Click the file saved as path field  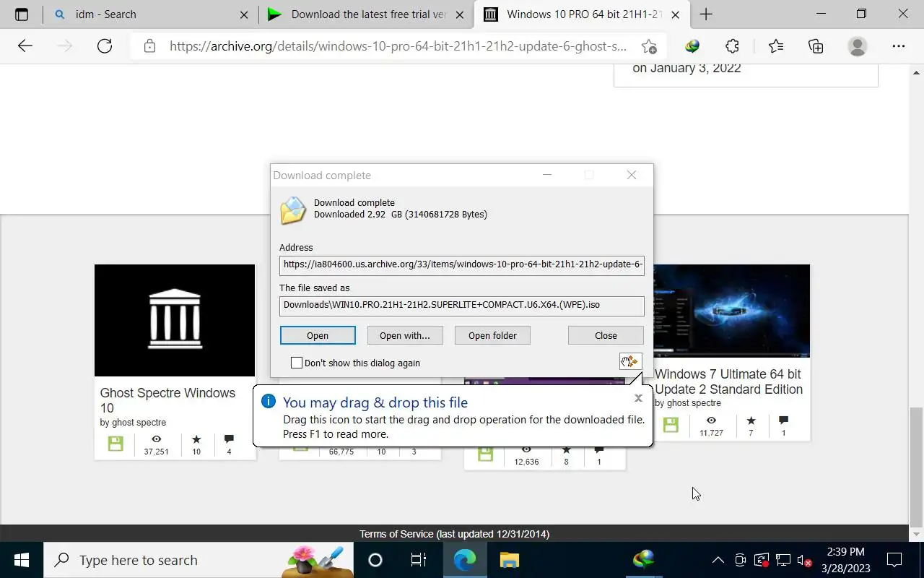[x=462, y=306]
